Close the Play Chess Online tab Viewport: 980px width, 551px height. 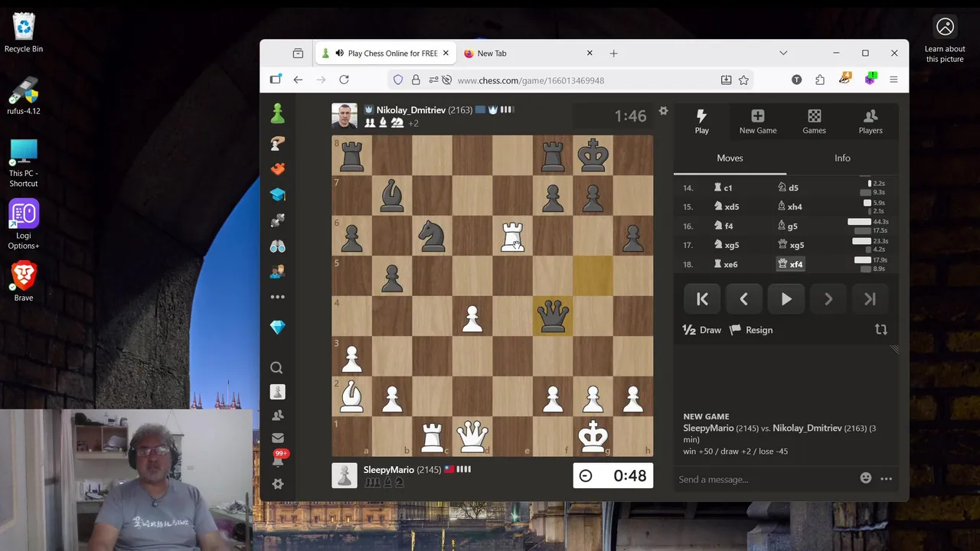[446, 53]
